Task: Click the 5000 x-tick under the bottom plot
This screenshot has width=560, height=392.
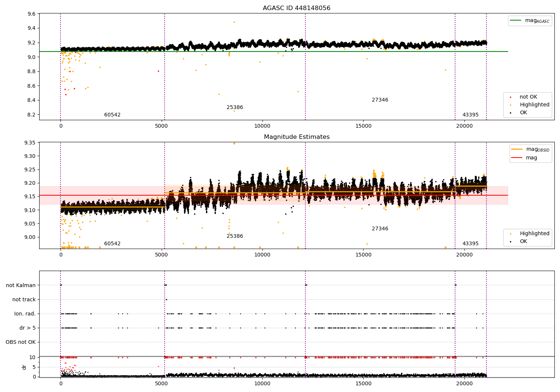Action: tap(161, 384)
